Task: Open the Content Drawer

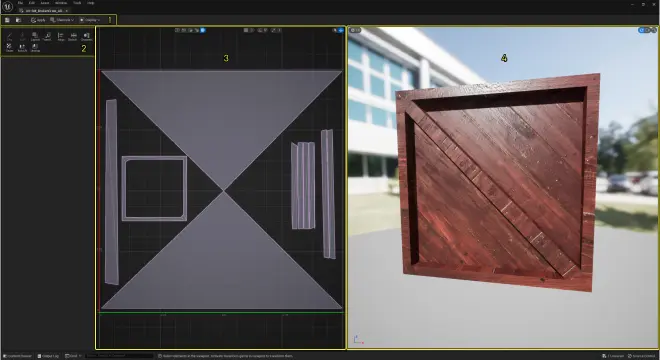Action: click(17, 356)
